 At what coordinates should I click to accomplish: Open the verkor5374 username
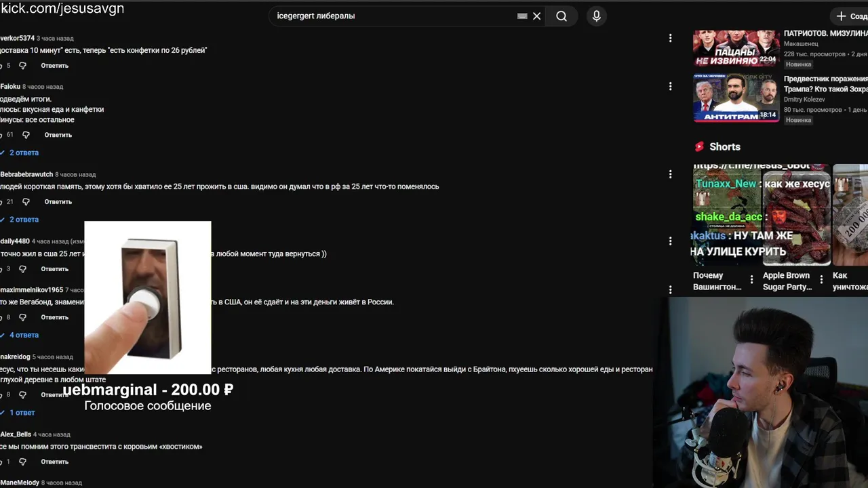pyautogui.click(x=17, y=38)
